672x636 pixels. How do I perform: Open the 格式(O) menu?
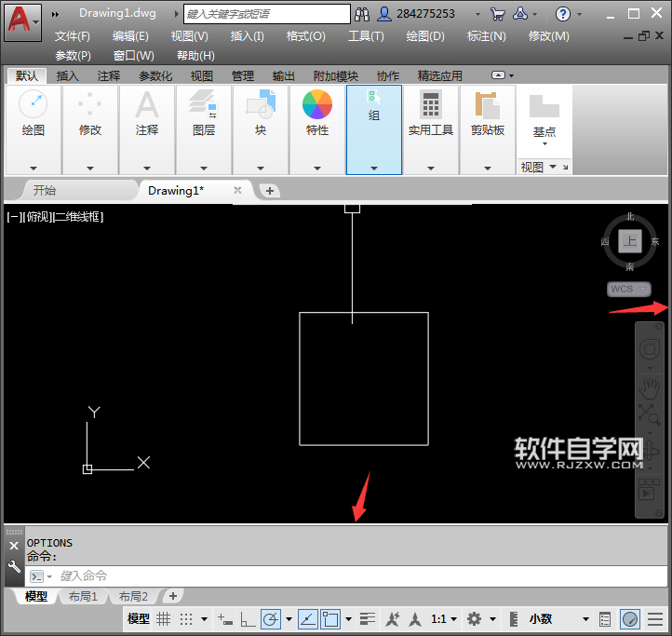305,35
